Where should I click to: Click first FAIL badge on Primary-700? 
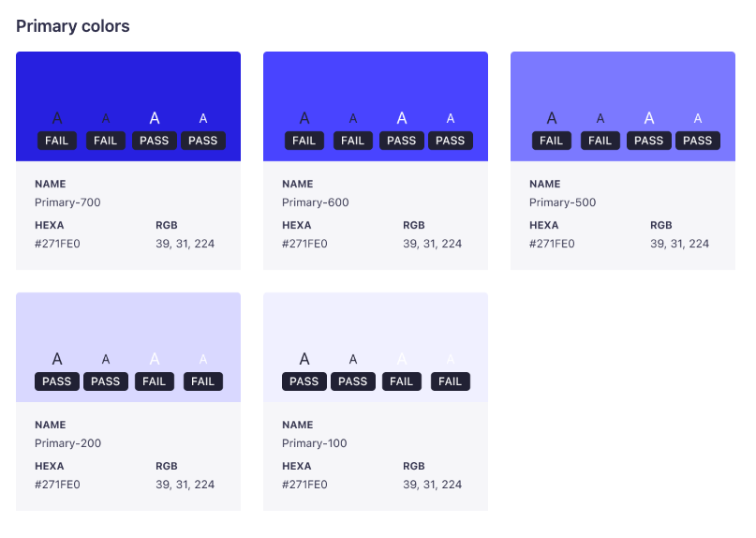click(x=57, y=141)
